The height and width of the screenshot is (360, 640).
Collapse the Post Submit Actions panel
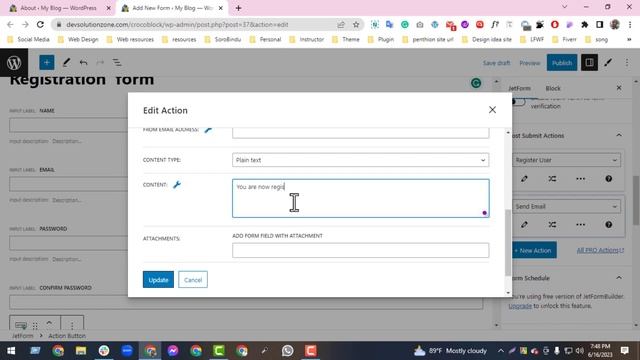tap(619, 135)
